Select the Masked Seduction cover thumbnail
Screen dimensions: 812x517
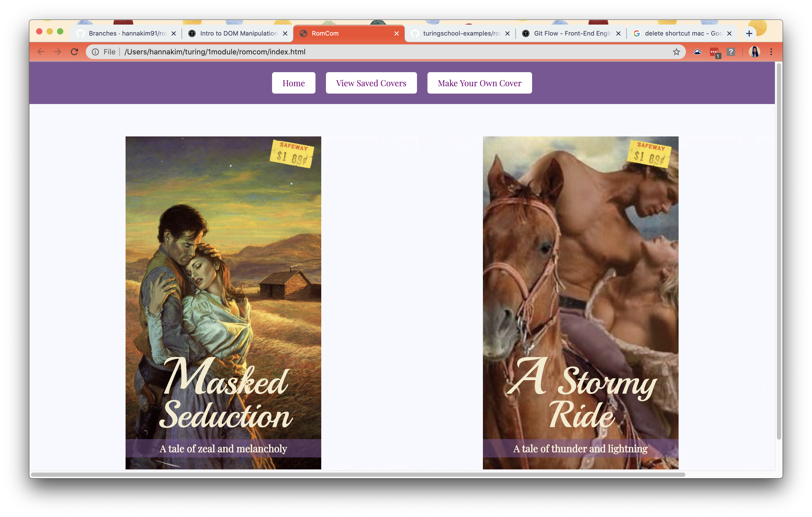[x=223, y=302]
